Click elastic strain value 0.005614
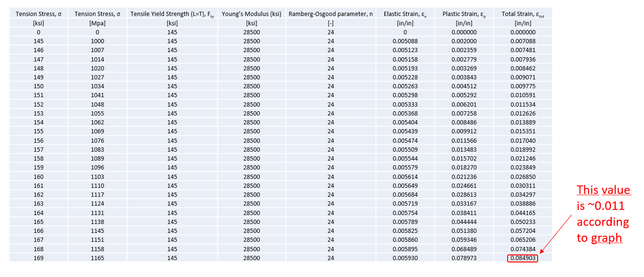The height and width of the screenshot is (277, 644). pos(405,177)
